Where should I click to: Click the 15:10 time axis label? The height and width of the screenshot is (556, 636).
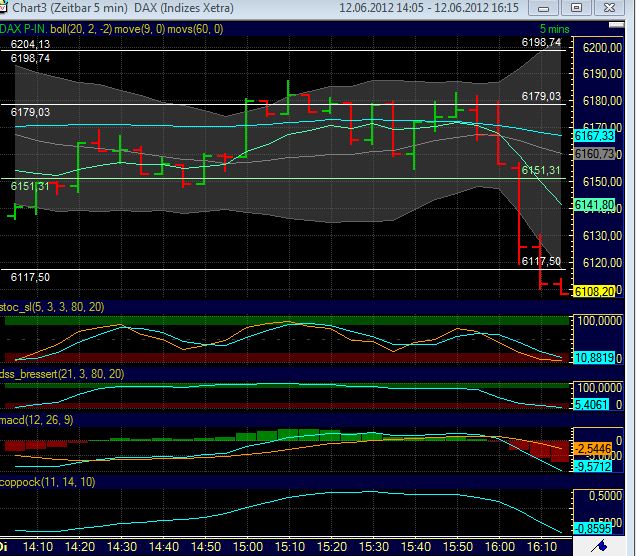[x=290, y=547]
